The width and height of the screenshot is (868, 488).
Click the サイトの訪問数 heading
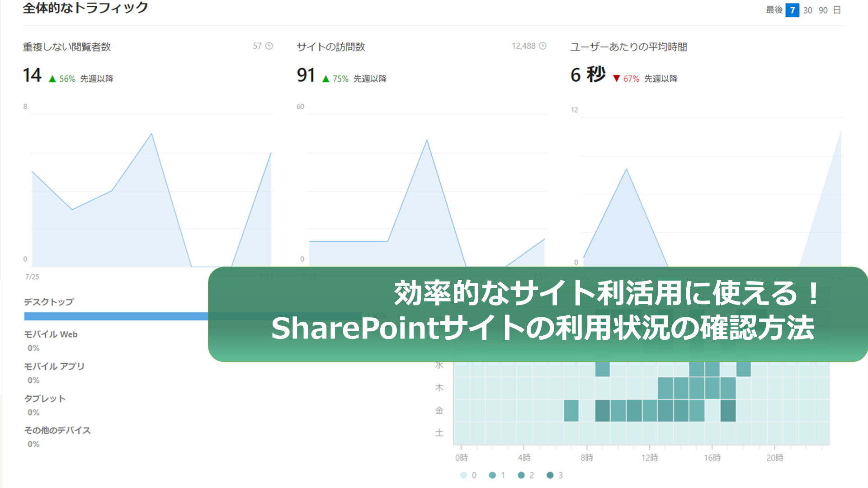coord(331,47)
